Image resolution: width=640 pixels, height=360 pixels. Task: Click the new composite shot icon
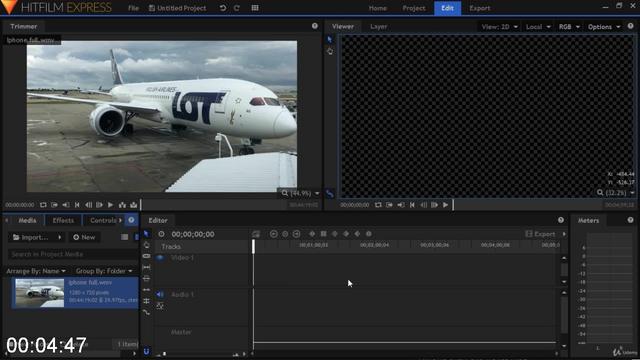pos(256,234)
